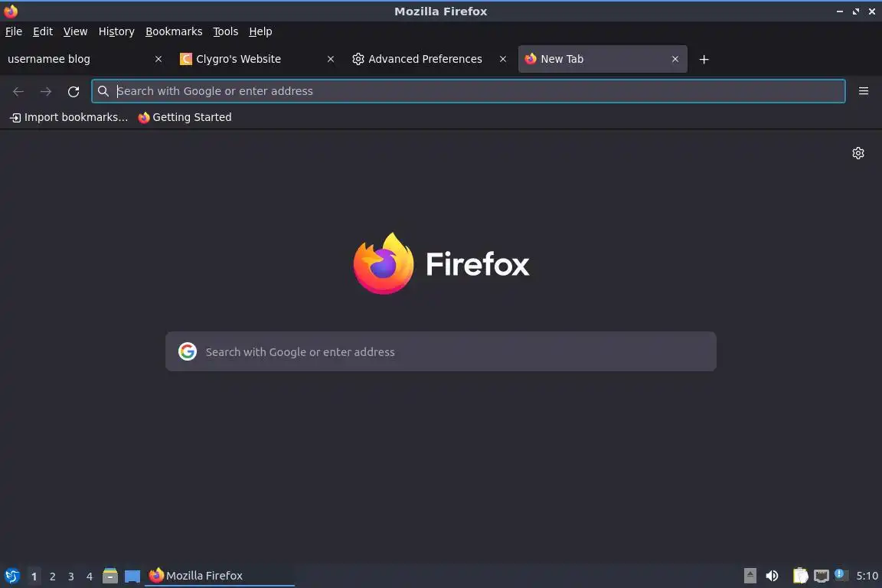Image resolution: width=882 pixels, height=588 pixels.
Task: Open the Firefox hamburger application menu
Action: coord(864,91)
